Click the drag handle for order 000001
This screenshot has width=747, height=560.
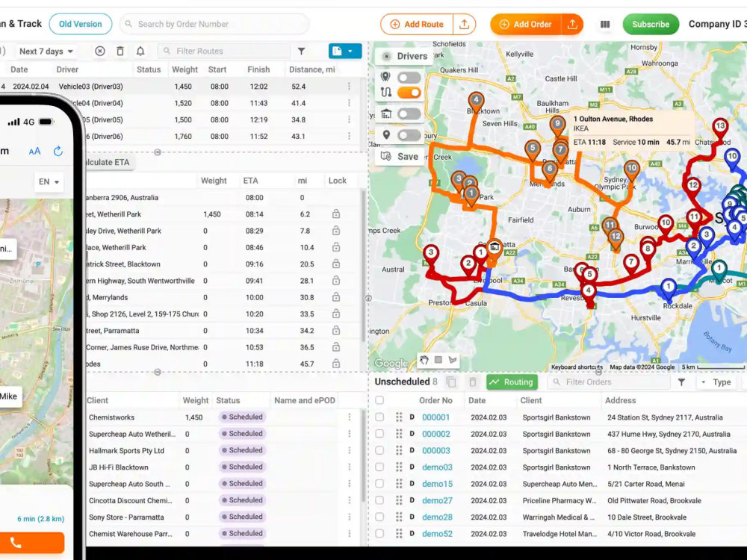[399, 417]
